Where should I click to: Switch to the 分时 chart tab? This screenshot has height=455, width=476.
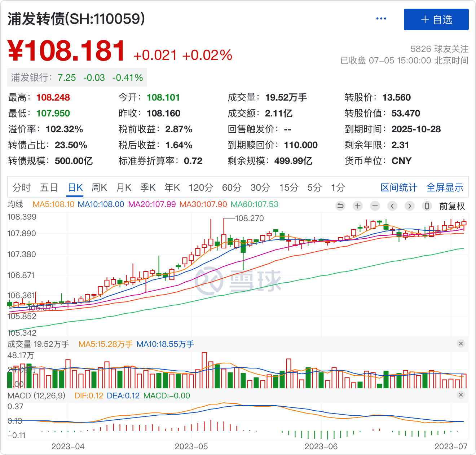click(22, 187)
